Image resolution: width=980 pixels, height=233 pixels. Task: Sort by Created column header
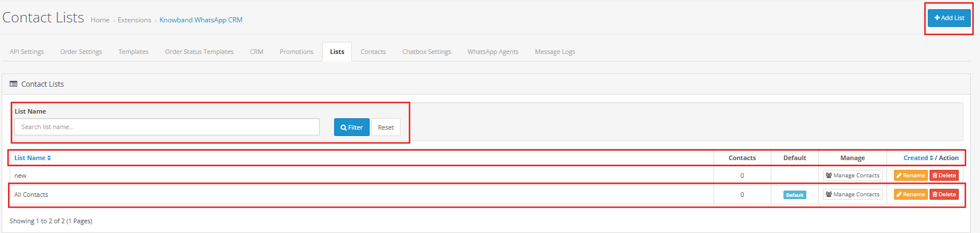coord(918,158)
